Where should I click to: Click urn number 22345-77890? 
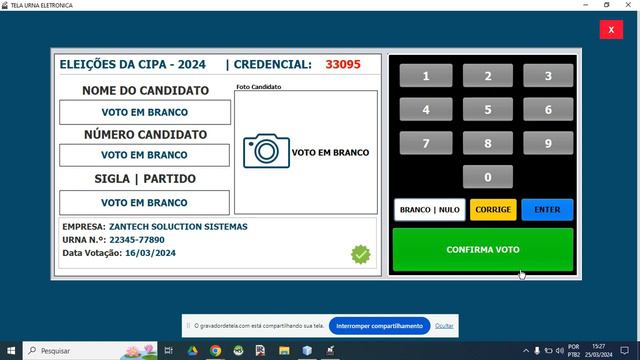coord(137,240)
